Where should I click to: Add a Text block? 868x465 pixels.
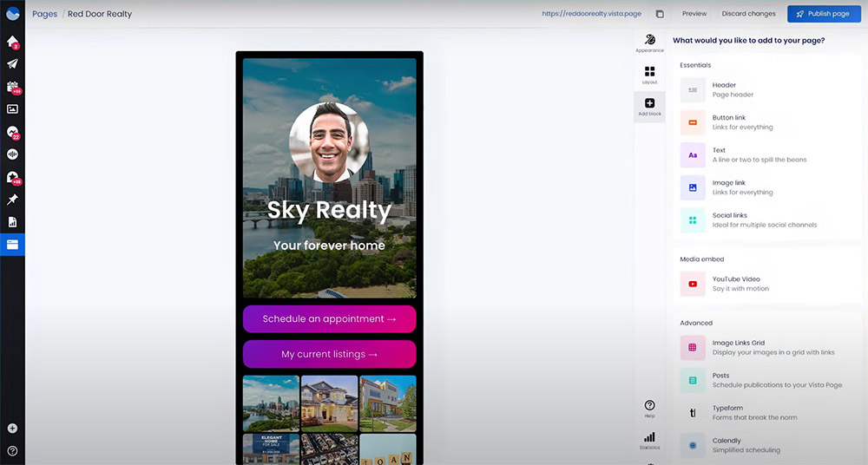click(x=766, y=155)
